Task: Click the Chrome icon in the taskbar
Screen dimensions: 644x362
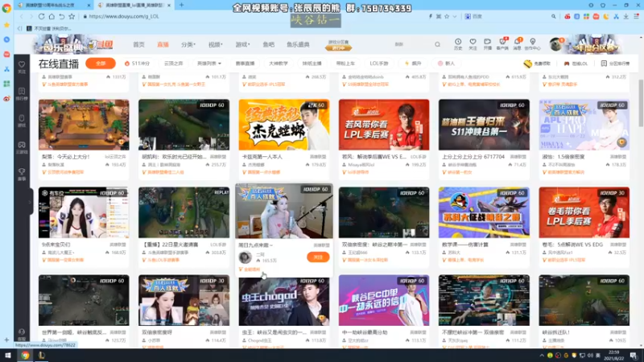Action: (25, 356)
